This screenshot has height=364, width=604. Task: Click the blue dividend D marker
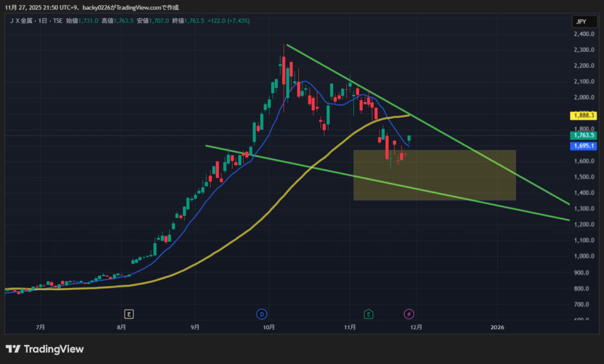[262, 313]
